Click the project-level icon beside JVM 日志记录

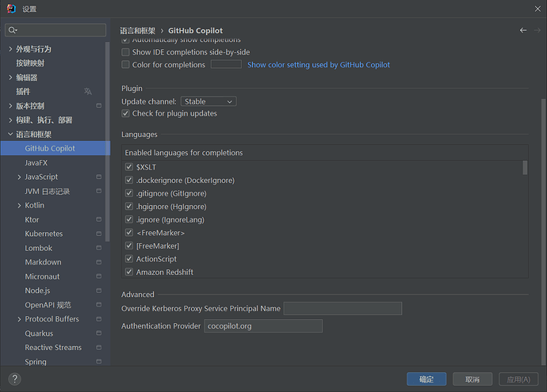(x=99, y=191)
